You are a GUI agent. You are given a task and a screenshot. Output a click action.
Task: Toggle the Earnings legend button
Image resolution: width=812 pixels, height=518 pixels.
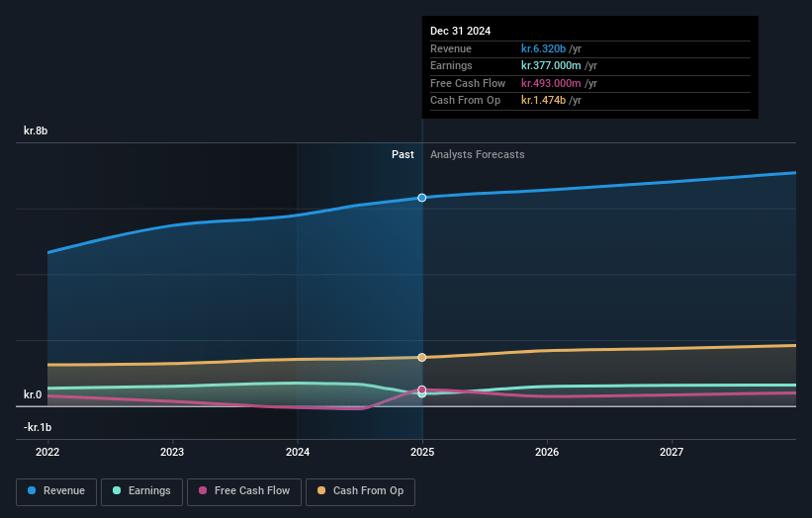[x=141, y=491]
